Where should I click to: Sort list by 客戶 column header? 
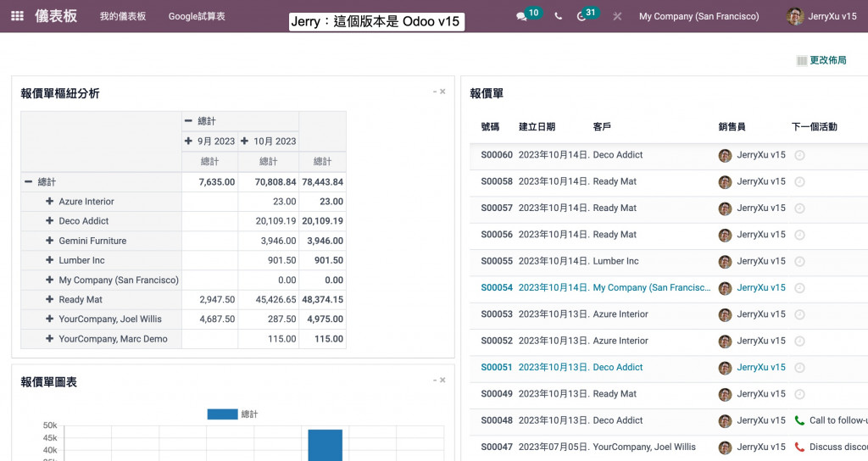(602, 127)
